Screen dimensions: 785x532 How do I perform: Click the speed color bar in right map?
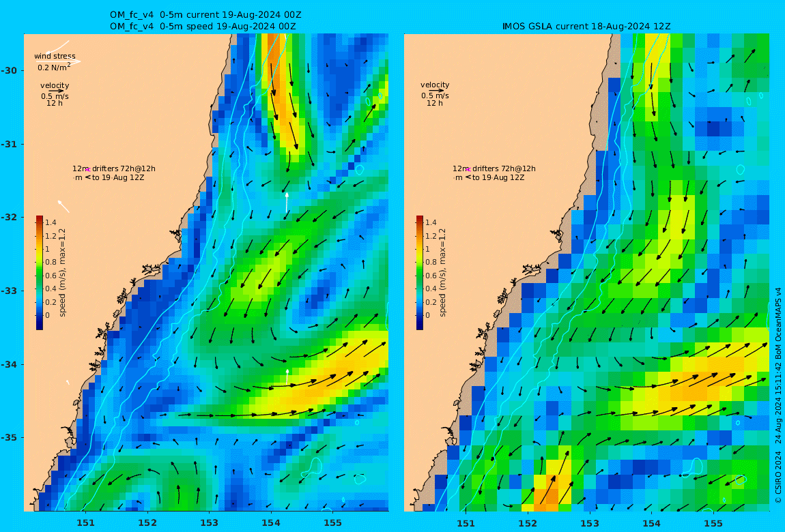(420, 273)
